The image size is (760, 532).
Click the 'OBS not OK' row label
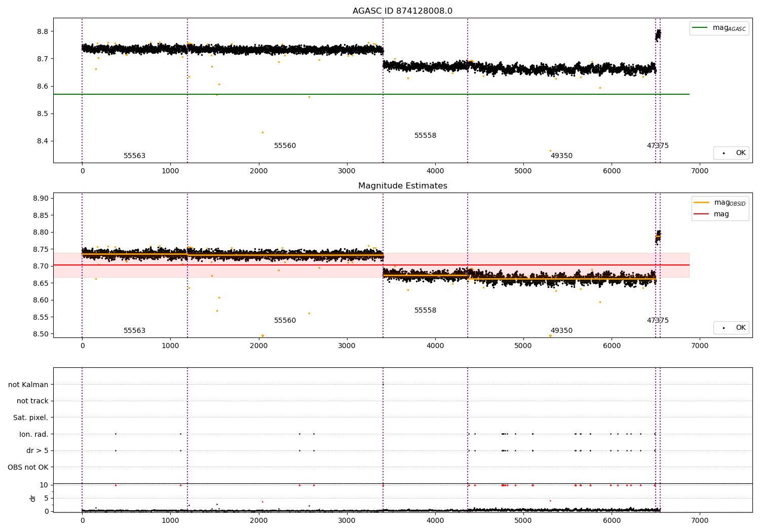(28, 467)
